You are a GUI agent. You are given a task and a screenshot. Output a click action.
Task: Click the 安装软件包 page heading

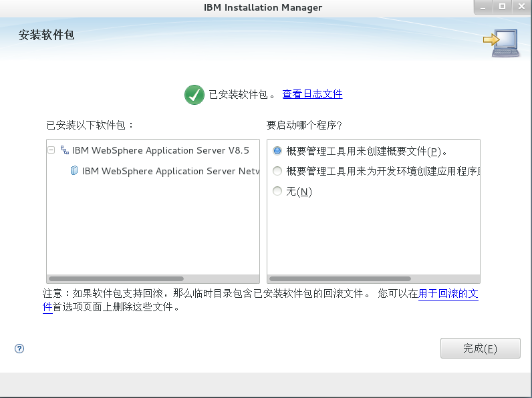pos(47,35)
